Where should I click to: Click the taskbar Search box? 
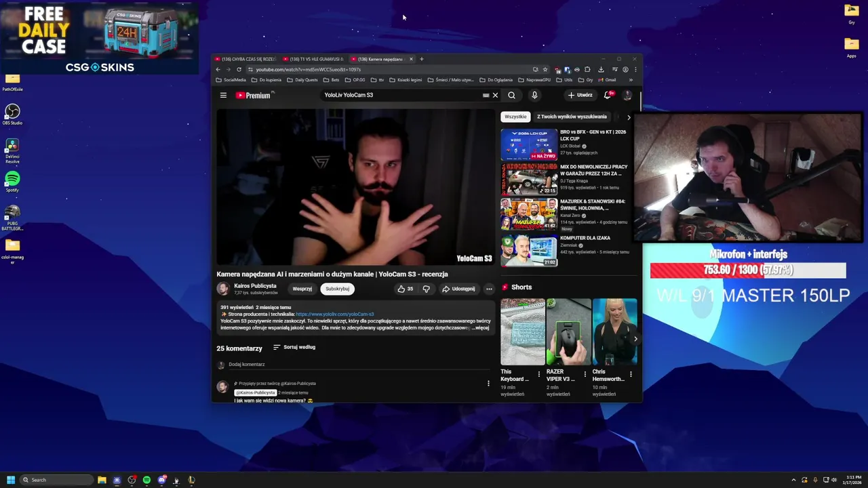pyautogui.click(x=56, y=480)
